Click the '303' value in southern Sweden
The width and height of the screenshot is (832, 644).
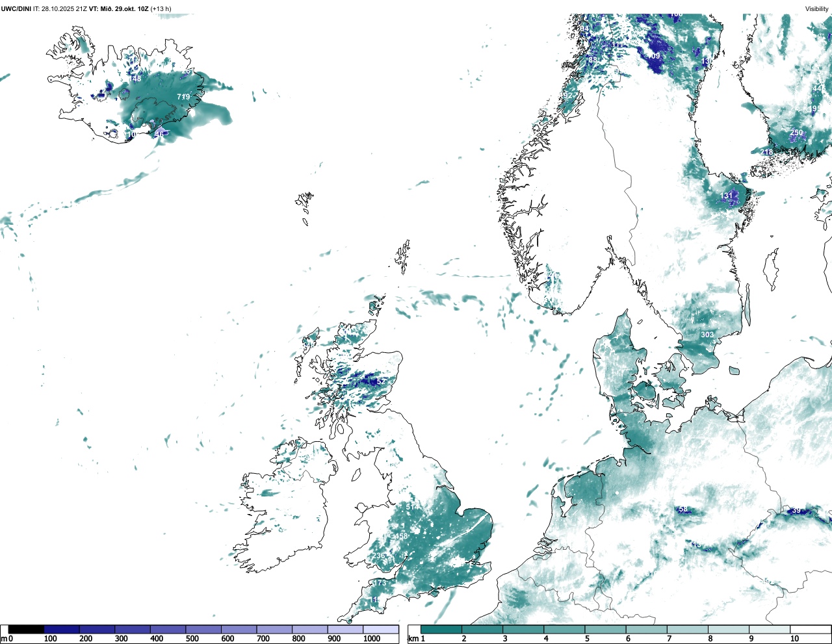point(707,335)
